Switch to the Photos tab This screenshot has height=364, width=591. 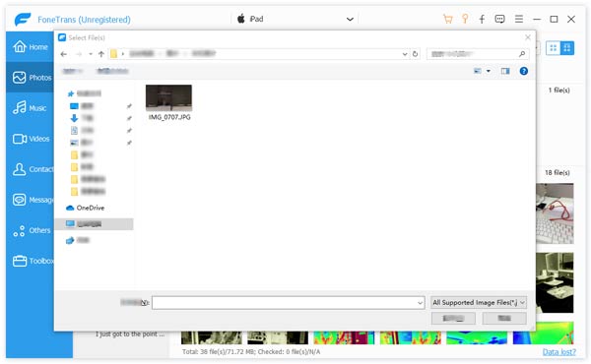(x=31, y=77)
